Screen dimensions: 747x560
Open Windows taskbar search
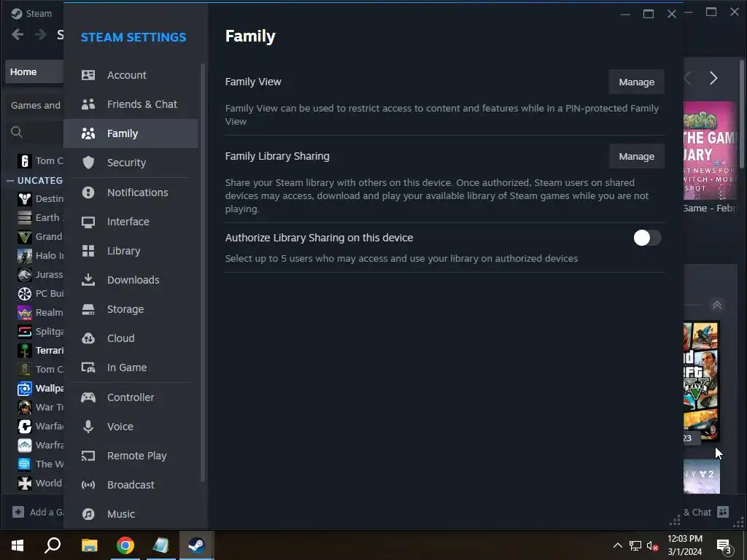coord(53,545)
